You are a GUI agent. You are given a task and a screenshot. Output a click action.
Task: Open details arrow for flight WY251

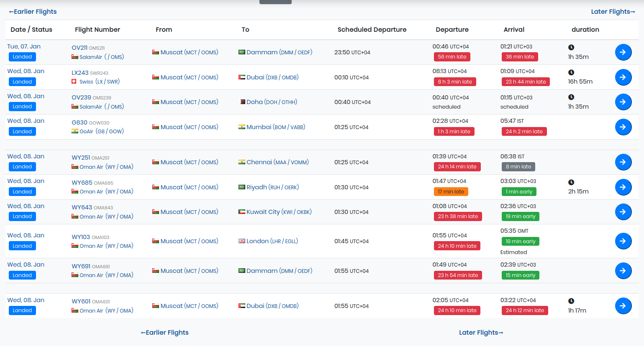coord(623,162)
